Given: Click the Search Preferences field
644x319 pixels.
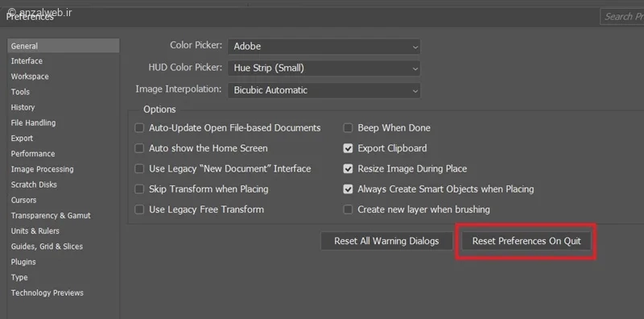Looking at the screenshot, I should coord(621,16).
